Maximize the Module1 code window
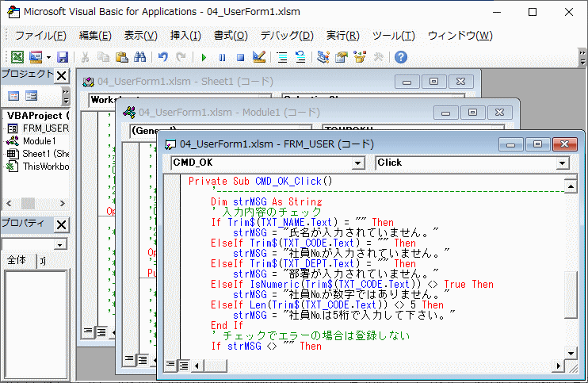 pyautogui.click(x=472, y=113)
